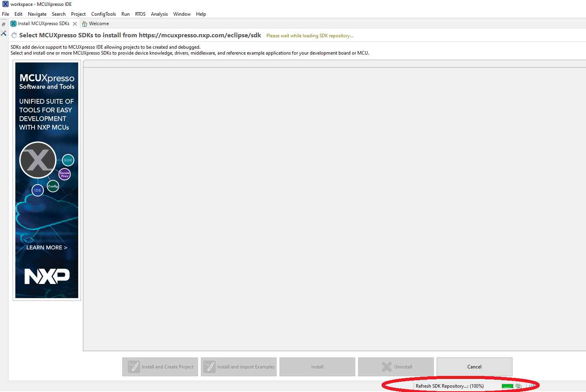The width and height of the screenshot is (586, 392).
Task: Open background operations progress view icon
Action: click(x=518, y=386)
